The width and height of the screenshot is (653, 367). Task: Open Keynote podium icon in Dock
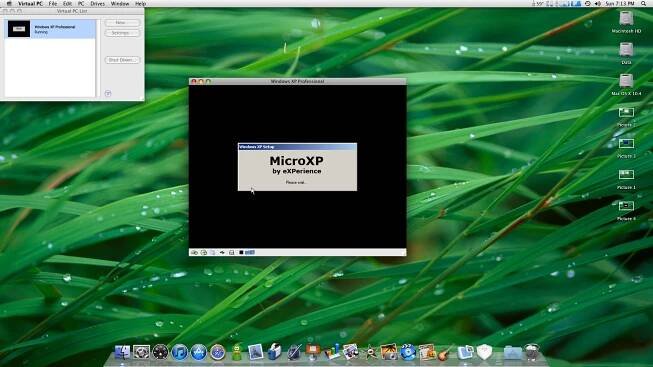(x=312, y=352)
